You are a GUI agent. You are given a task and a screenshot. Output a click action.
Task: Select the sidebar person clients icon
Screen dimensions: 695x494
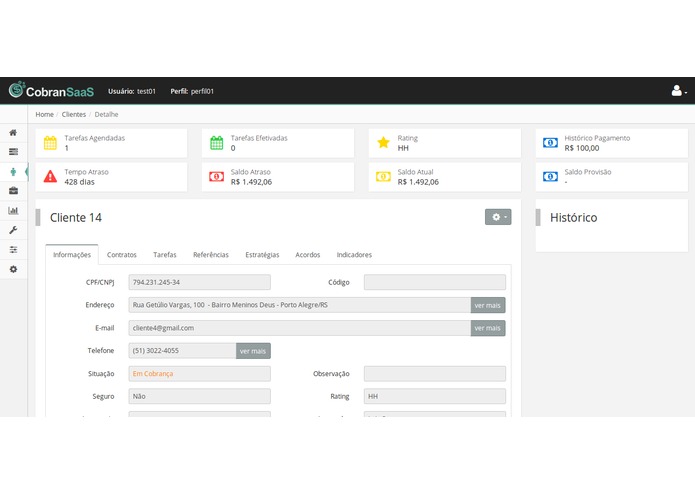(13, 171)
